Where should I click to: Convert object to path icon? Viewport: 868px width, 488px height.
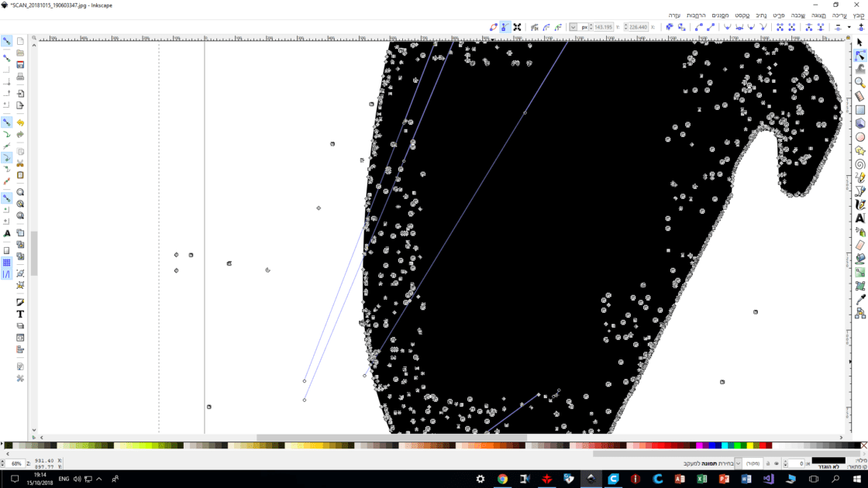click(681, 27)
